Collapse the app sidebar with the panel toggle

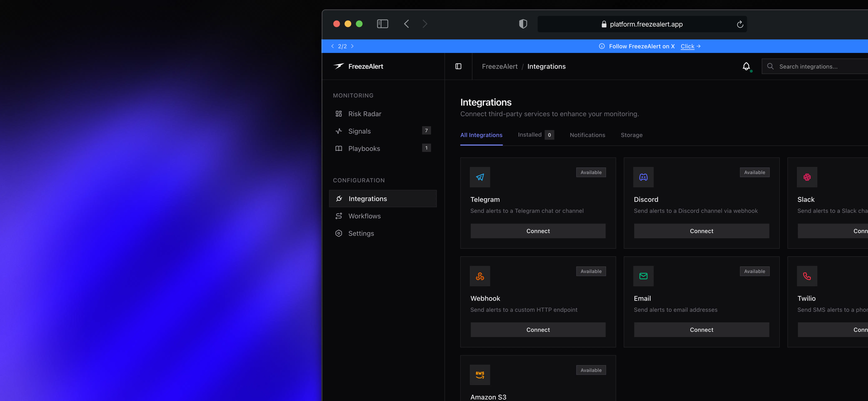pos(458,66)
